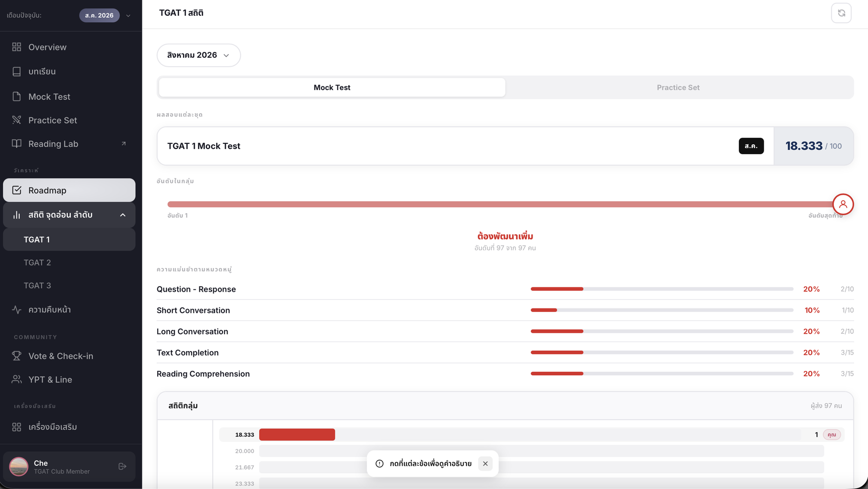Click the ต้องพัฒนาเพิ่ม status text

505,236
